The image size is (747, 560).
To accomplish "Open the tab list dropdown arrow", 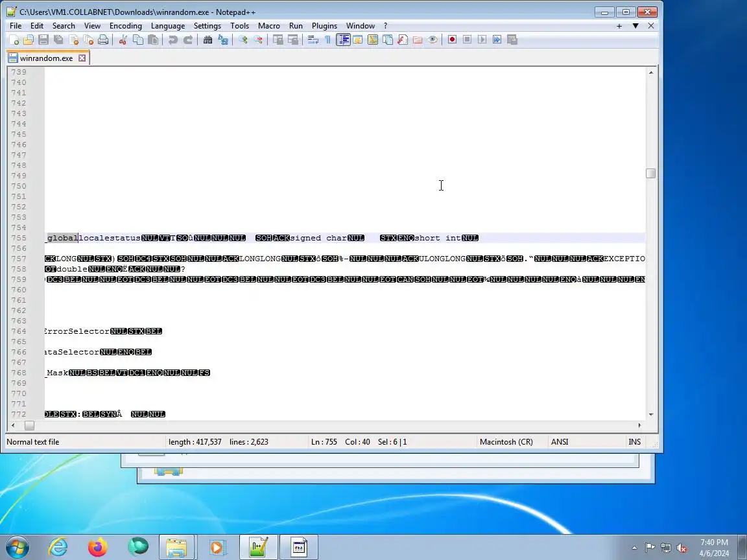I will (635, 26).
